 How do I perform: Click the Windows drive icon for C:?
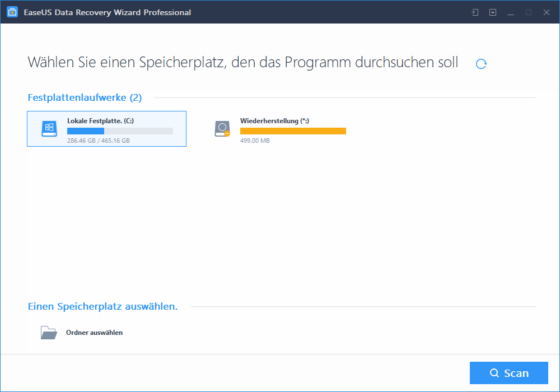click(49, 129)
